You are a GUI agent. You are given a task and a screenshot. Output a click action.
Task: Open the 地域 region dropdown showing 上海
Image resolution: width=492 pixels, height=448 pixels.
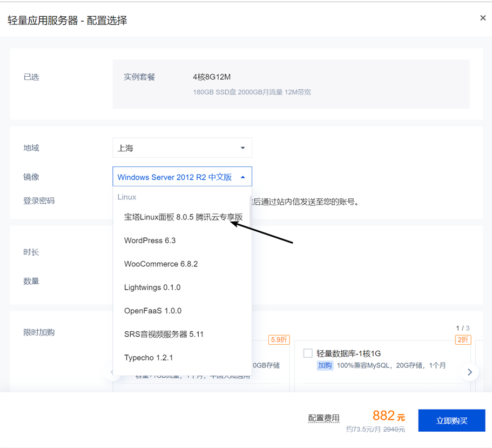182,148
